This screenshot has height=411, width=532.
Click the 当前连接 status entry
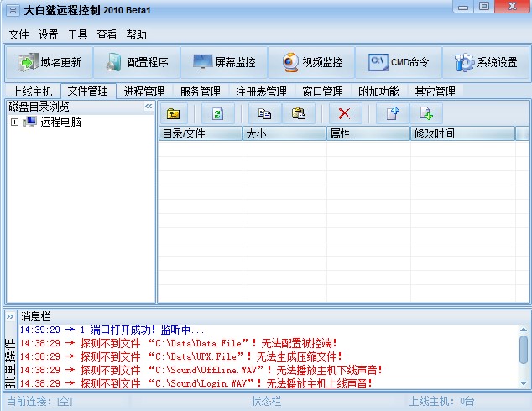point(39,402)
